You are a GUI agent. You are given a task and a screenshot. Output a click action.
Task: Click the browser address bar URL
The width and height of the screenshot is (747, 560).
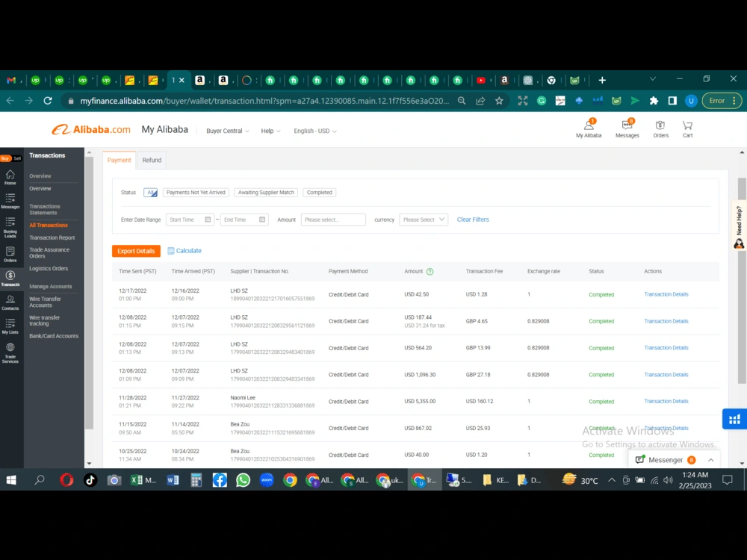coord(264,101)
